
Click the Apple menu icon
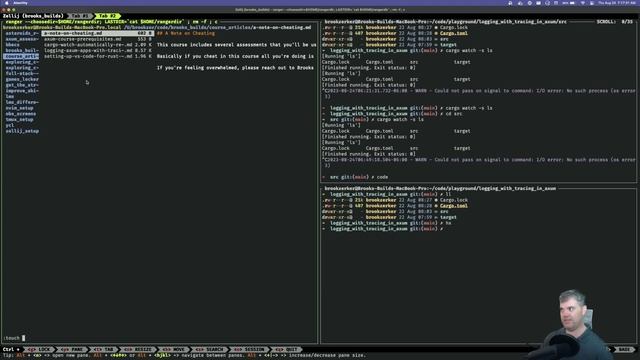pyautogui.click(x=7, y=3)
